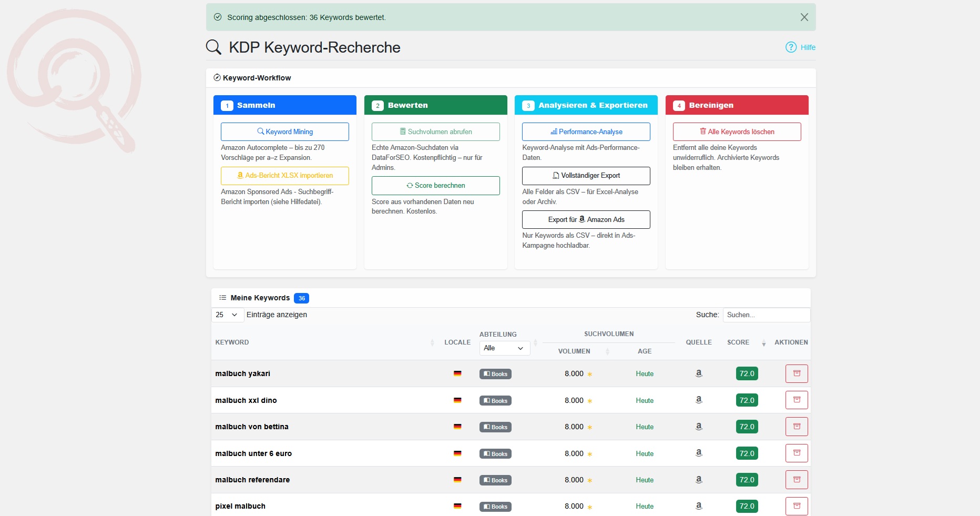
Task: Import Ads-Bericht XLSX file
Action: (x=285, y=176)
